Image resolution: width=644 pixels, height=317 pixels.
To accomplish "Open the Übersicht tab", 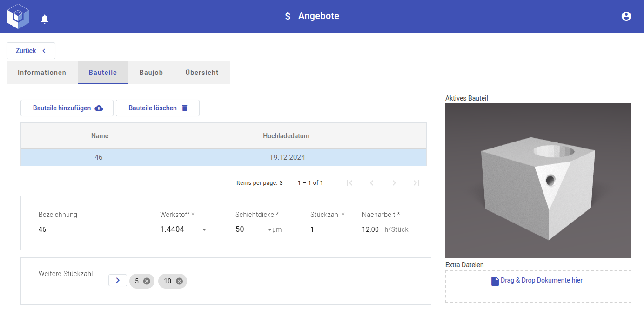I will (x=202, y=73).
